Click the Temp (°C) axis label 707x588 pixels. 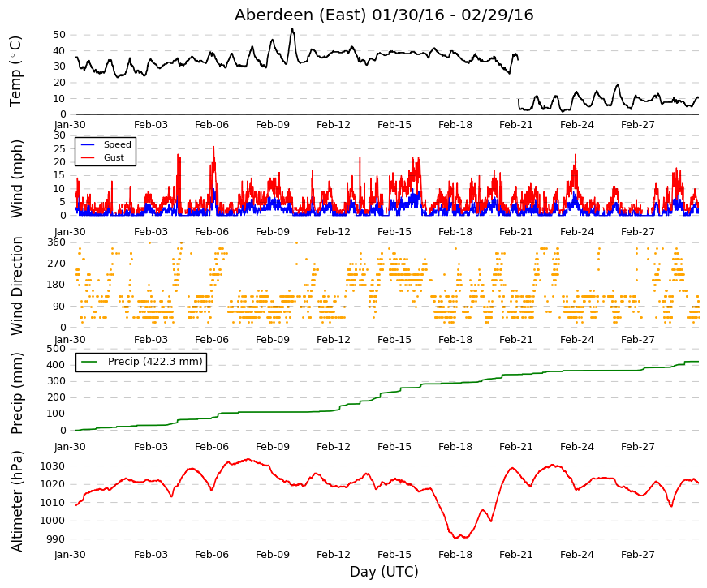click(15, 71)
